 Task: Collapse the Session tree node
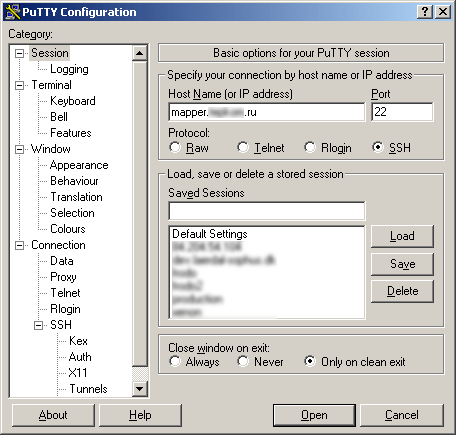[x=20, y=53]
